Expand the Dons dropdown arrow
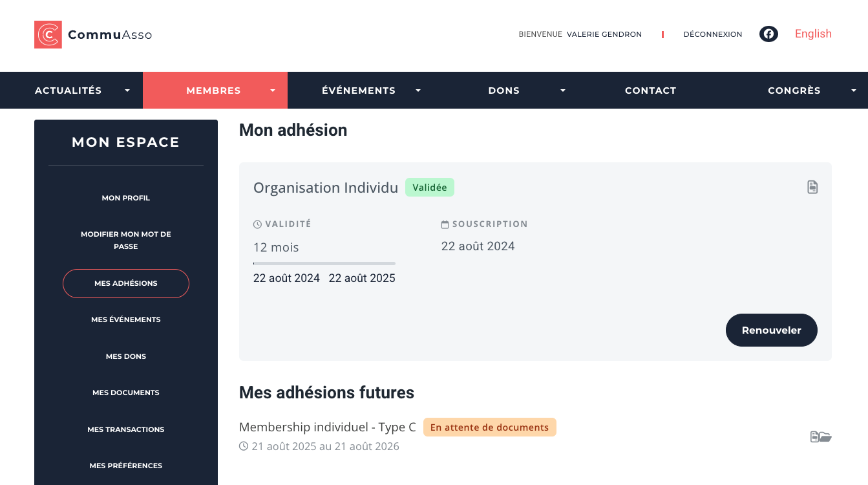This screenshot has height=485, width=868. (563, 91)
